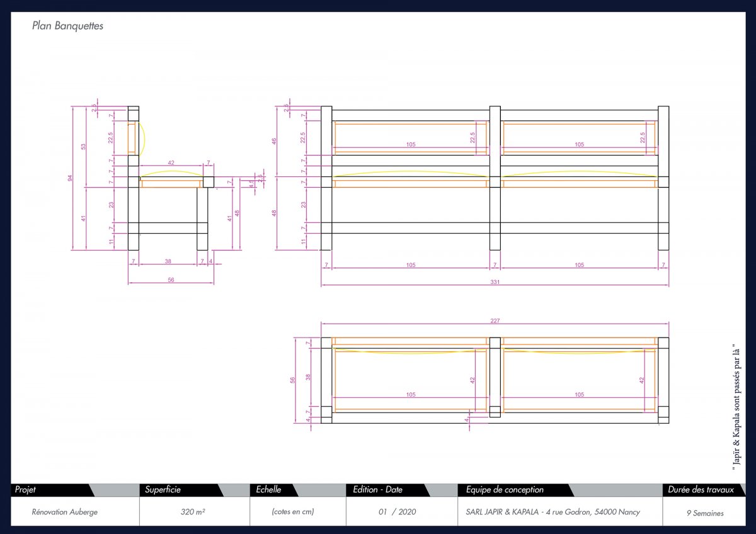Click the SARL JAPIR & KAPALA address text
The width and height of the screenshot is (756, 534).
tap(549, 512)
